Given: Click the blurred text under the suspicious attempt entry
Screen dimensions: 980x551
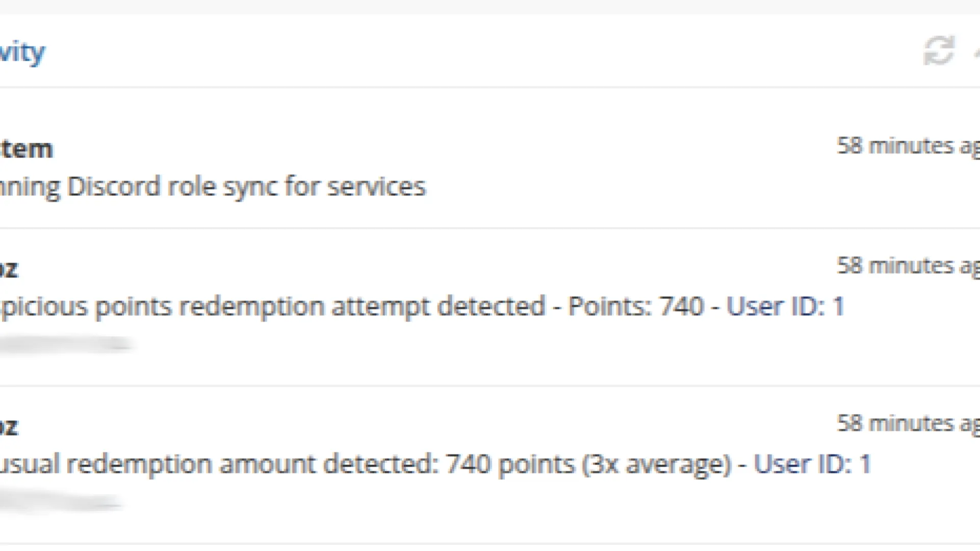Looking at the screenshot, I should 66,344.
